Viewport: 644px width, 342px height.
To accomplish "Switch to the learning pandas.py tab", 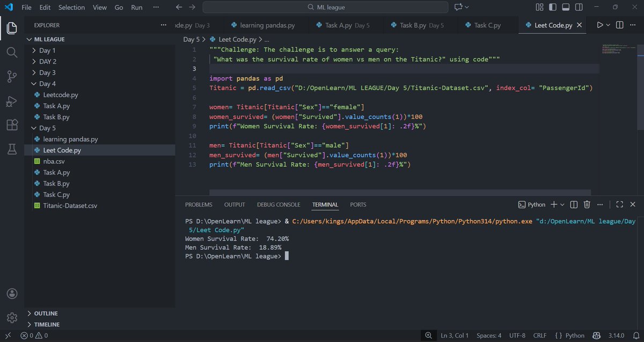I will point(262,25).
